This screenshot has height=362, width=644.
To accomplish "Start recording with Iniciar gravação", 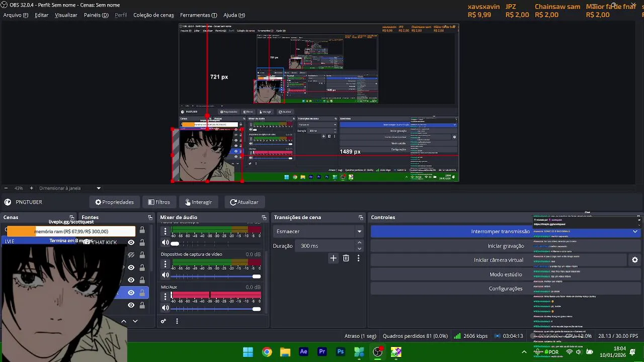I will point(506,246).
